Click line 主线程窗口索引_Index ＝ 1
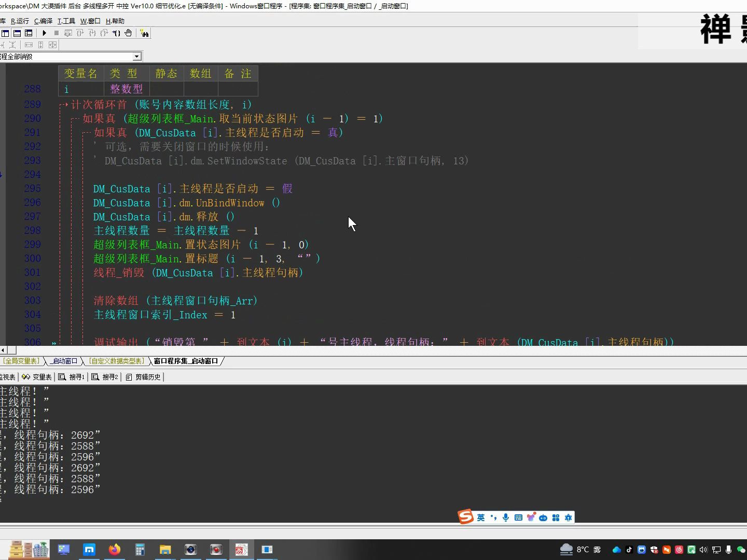Screen dimensions: 747x560 point(164,314)
